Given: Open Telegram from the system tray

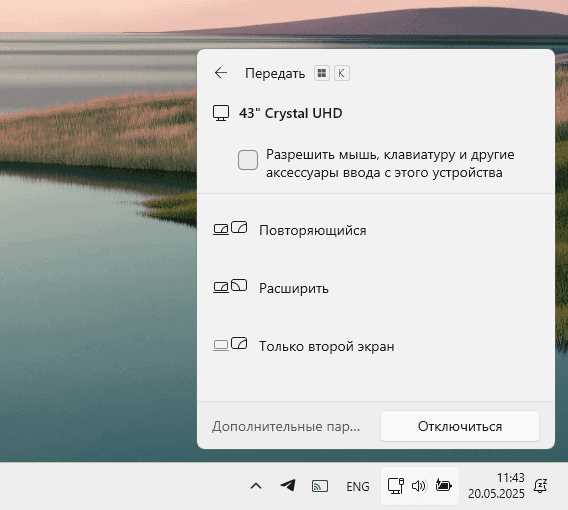Looking at the screenshot, I should 288,485.
